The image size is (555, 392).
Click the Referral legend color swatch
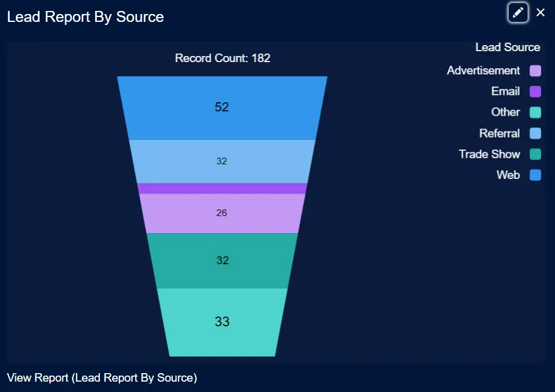(x=535, y=134)
